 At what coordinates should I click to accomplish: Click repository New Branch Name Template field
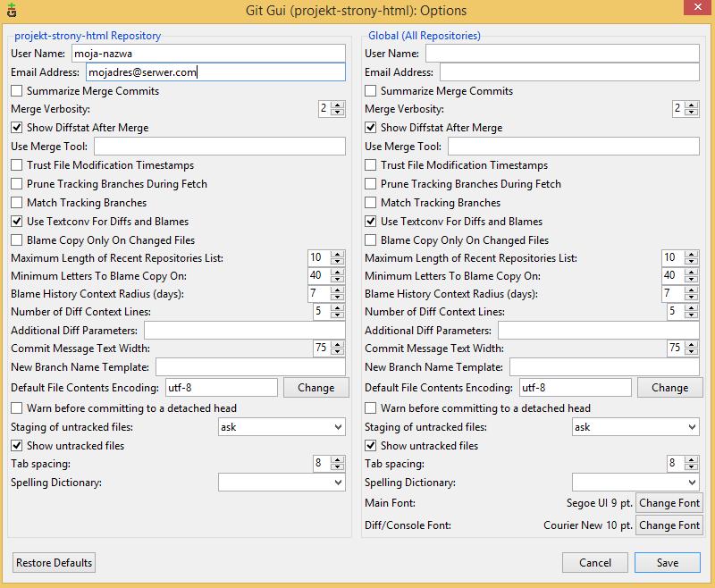point(250,367)
